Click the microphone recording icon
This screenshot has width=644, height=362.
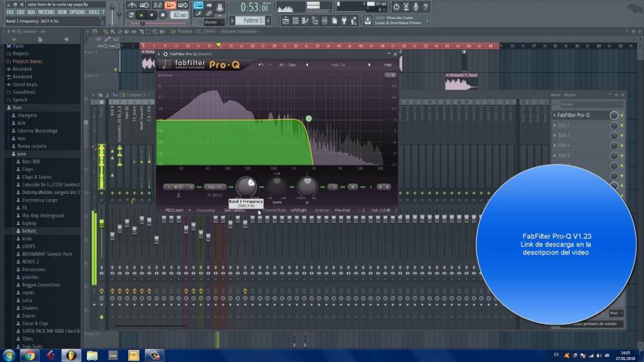pos(416,6)
